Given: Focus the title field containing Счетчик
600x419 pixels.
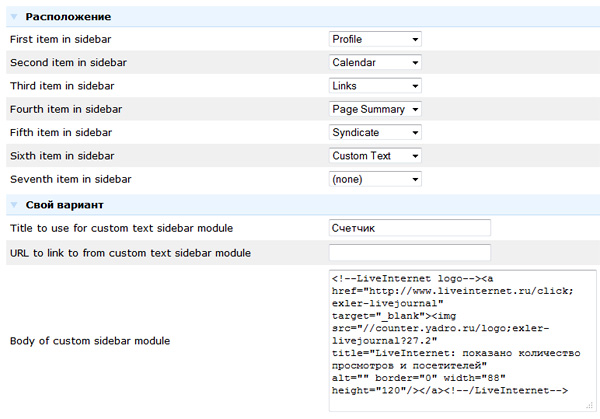Looking at the screenshot, I should [409, 228].
